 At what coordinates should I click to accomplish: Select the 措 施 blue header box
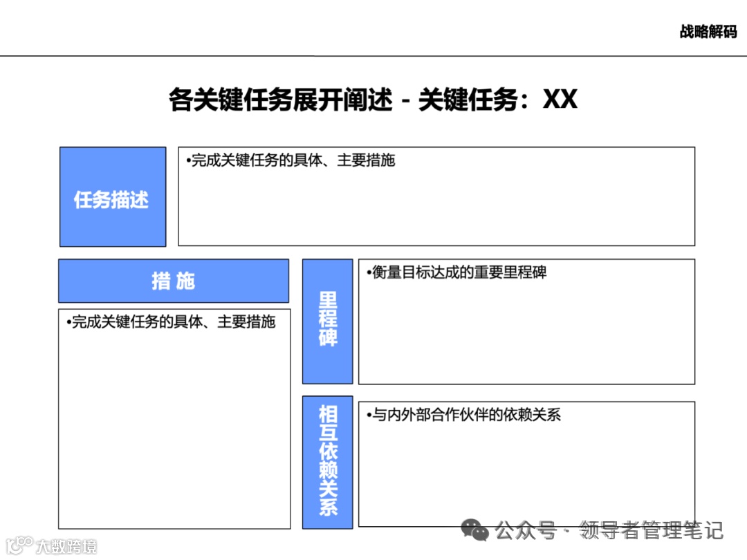click(174, 281)
